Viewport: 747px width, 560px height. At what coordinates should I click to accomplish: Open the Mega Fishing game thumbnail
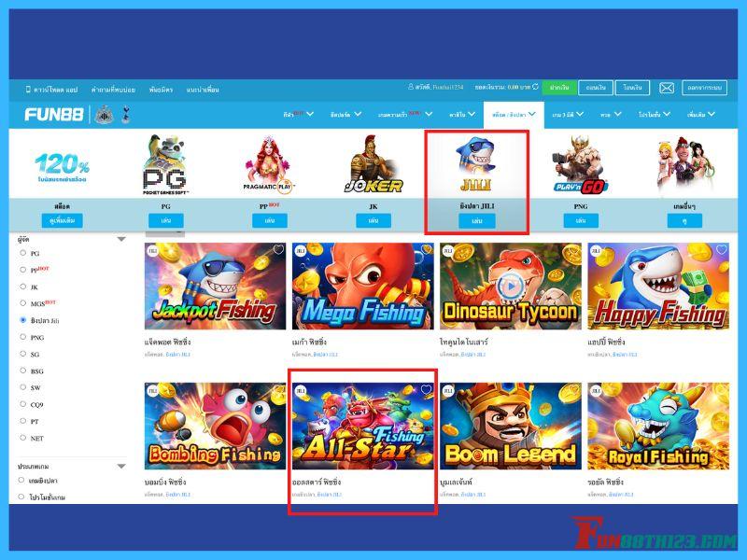coord(363,287)
